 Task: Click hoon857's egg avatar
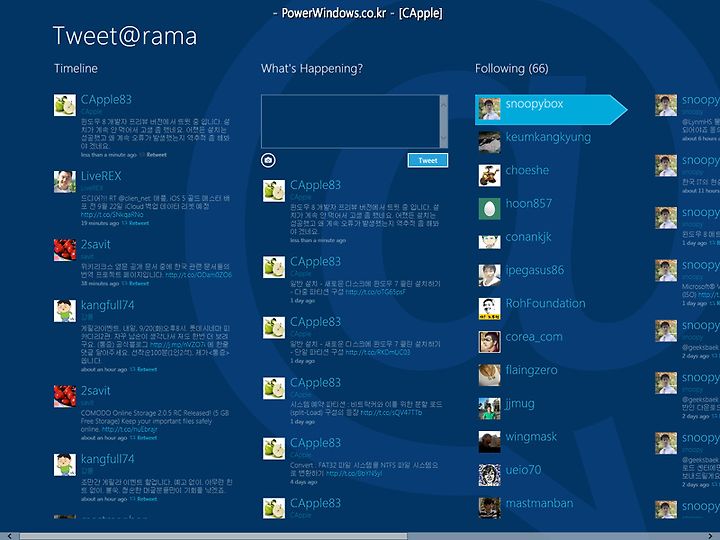[489, 209]
